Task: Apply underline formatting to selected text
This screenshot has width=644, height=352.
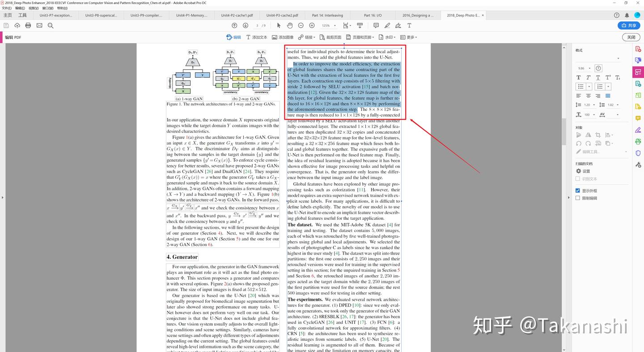Action: tap(597, 77)
